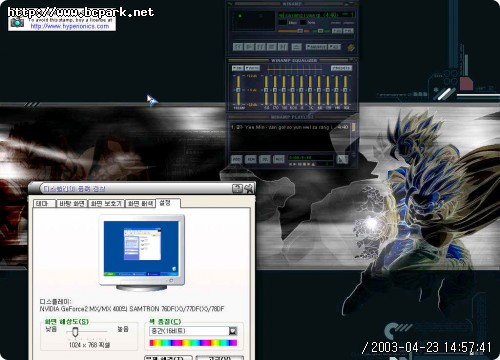Screen dimensions: 500x360
Task: Click Winamp's Play button
Action: pyautogui.click(x=249, y=47)
